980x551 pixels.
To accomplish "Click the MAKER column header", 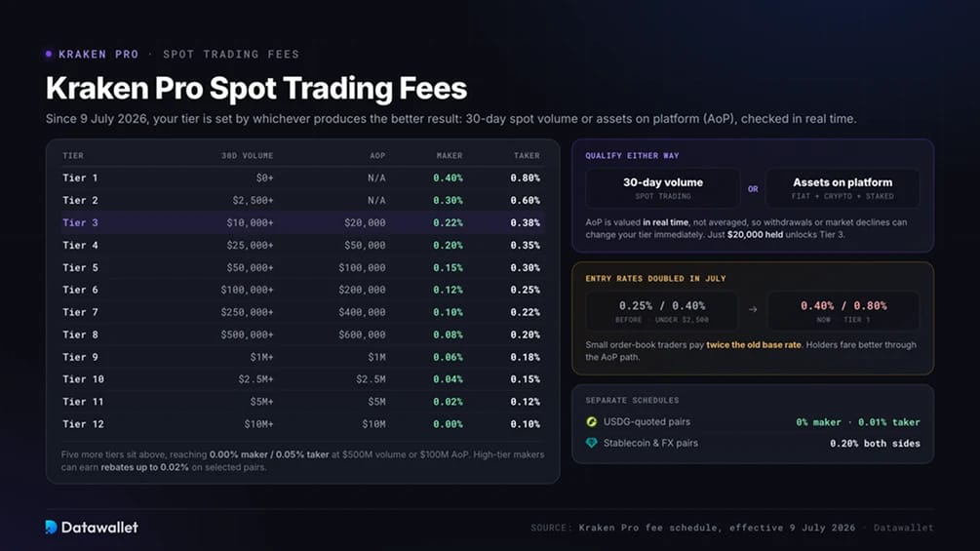I will 450,156.
